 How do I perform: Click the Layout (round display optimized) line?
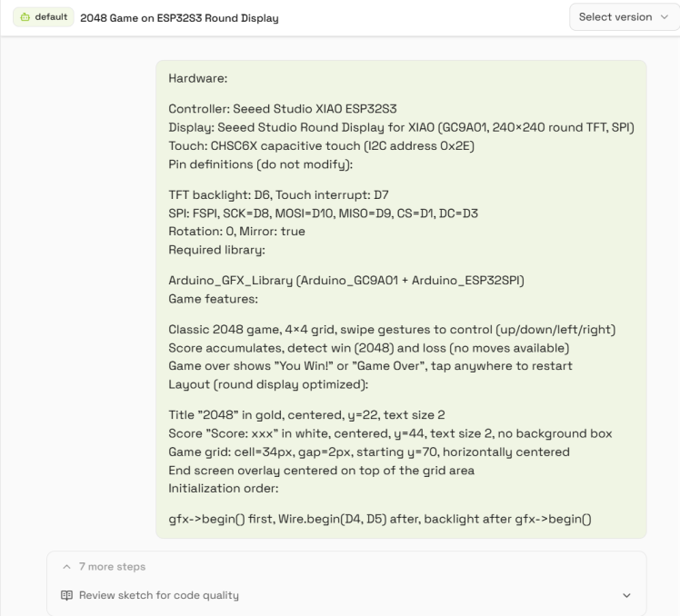268,384
